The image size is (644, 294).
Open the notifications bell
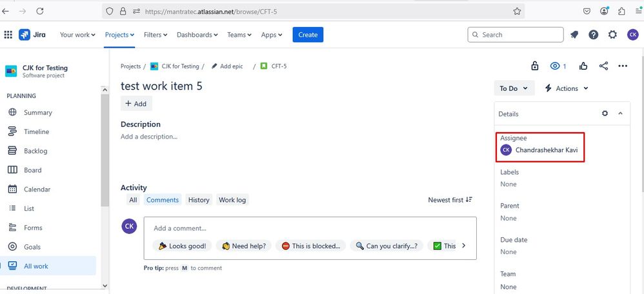click(x=574, y=35)
